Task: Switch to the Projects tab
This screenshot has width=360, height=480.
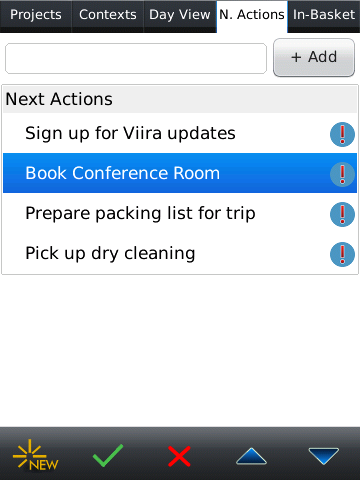Action: (36, 15)
